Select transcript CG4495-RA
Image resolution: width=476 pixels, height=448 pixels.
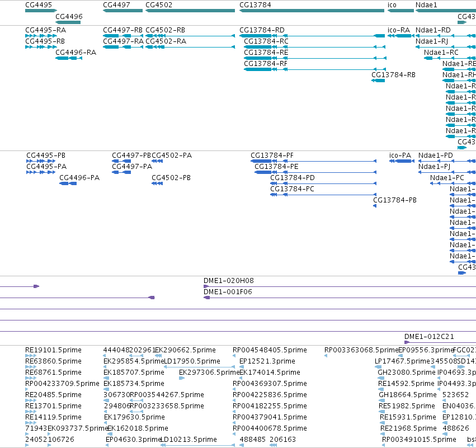click(45, 30)
